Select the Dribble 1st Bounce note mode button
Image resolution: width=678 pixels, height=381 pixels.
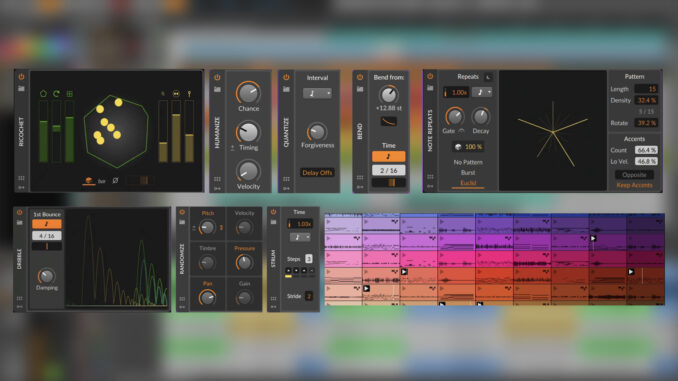47,224
